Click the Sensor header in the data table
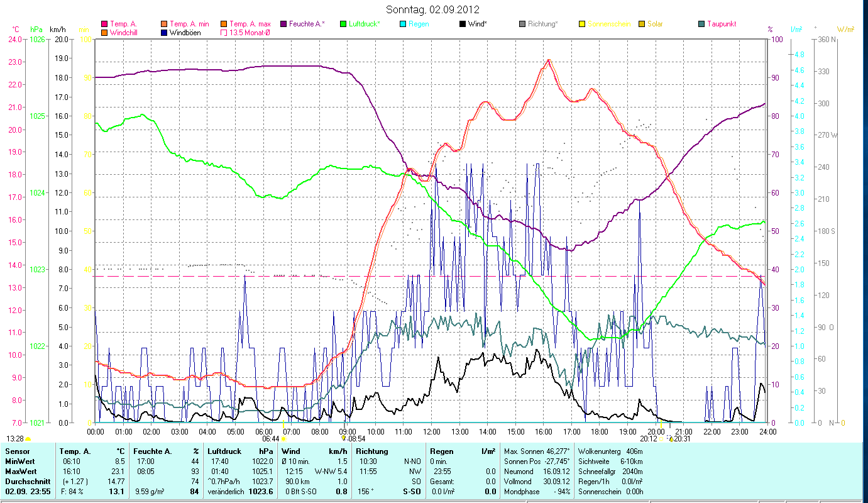This screenshot has width=868, height=503. click(16, 451)
